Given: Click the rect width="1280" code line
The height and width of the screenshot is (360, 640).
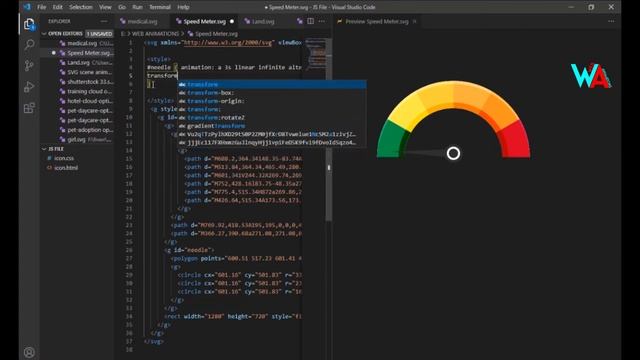Looking at the screenshot, I should click(x=233, y=316).
